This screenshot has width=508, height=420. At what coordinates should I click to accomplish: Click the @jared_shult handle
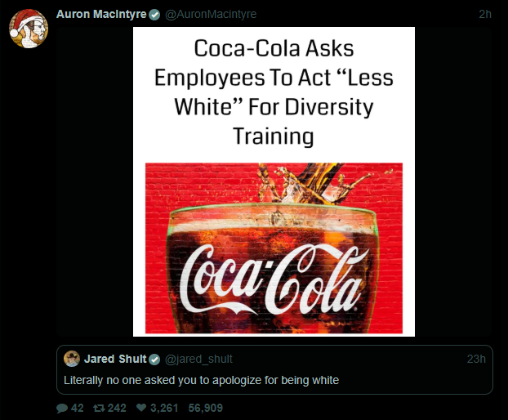point(199,359)
